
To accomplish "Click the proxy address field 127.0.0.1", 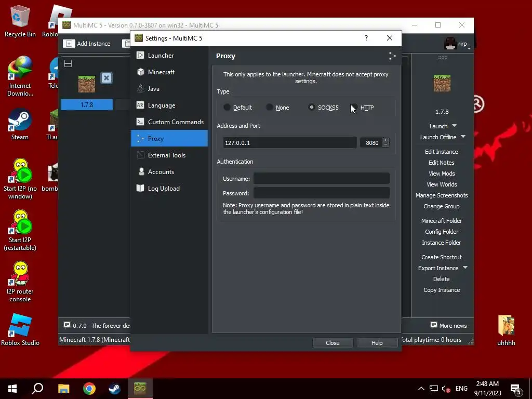I will [x=289, y=143].
